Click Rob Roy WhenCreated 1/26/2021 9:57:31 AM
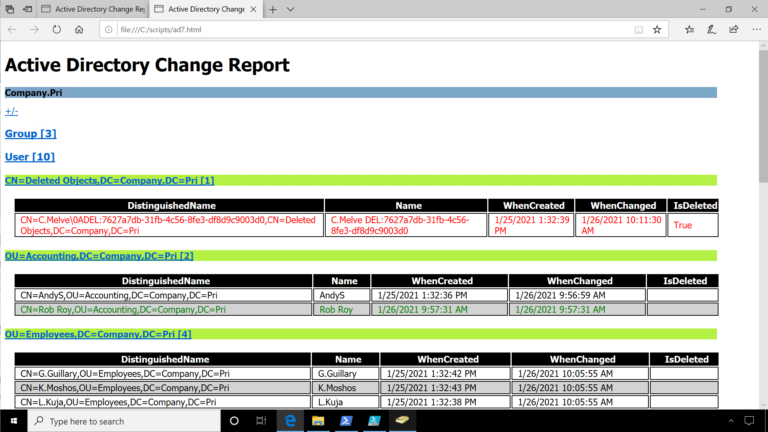 [439, 310]
